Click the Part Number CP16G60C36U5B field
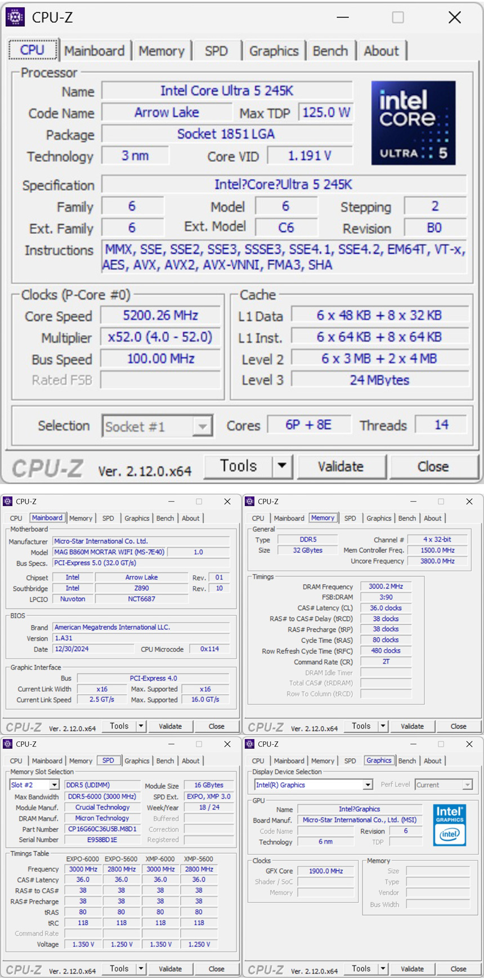Viewport: 484px width, 980px height. [x=102, y=829]
